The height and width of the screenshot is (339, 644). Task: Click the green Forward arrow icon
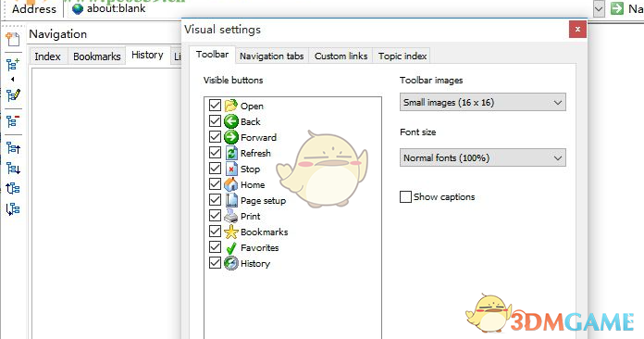click(x=230, y=137)
